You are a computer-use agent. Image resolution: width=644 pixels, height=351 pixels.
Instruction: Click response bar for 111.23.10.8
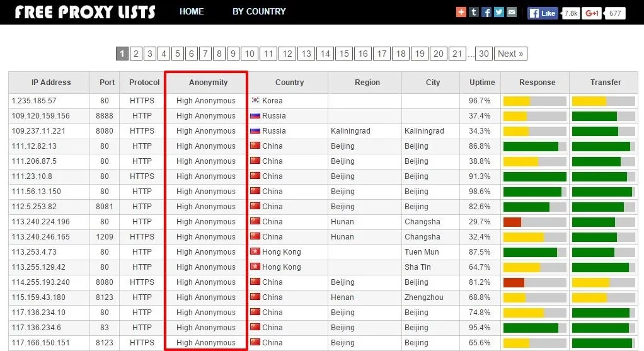pos(535,177)
